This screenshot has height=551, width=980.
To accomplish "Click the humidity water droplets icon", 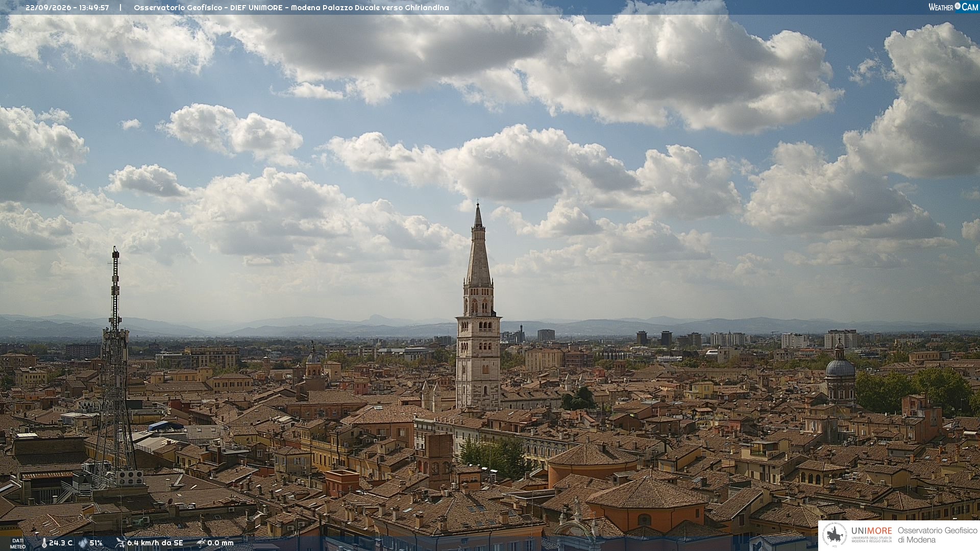I will click(x=83, y=543).
